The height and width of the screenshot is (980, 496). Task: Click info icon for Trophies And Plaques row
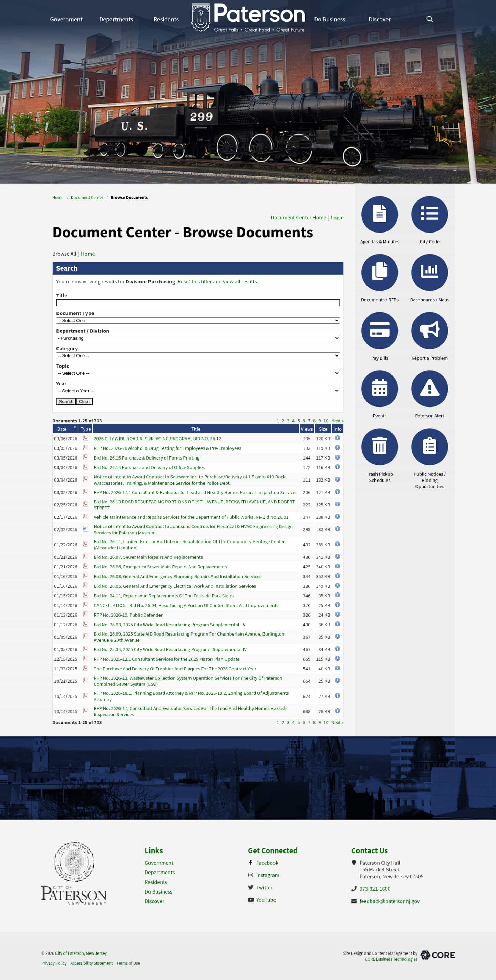(x=337, y=668)
